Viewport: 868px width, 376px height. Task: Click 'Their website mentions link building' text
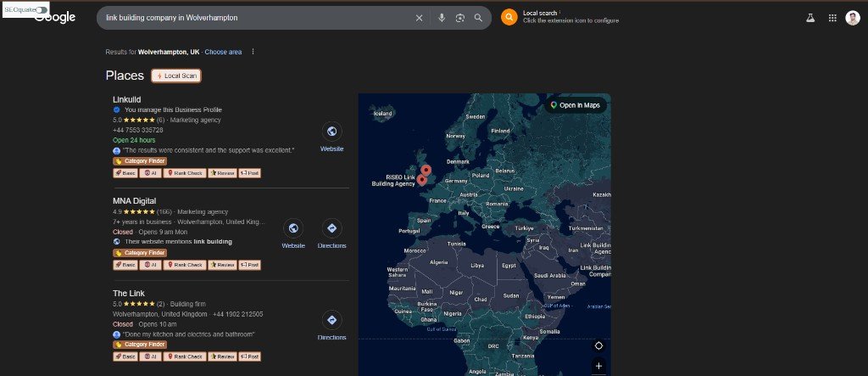[x=178, y=242]
